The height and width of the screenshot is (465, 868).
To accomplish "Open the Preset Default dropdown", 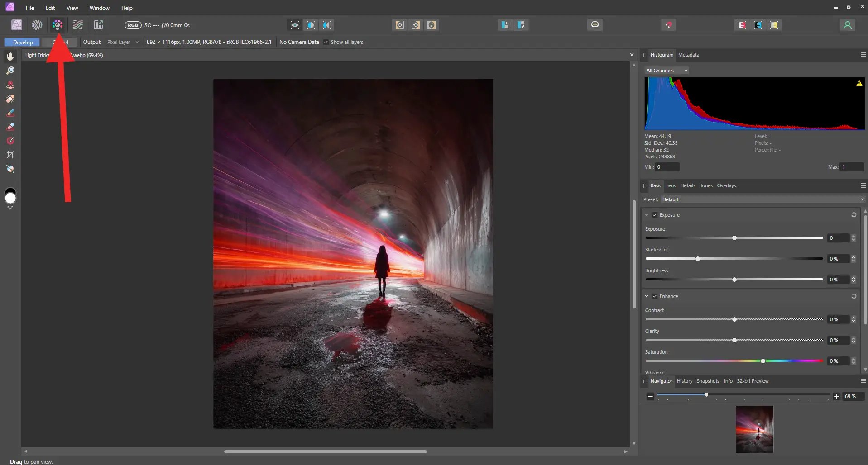I will pyautogui.click(x=763, y=199).
